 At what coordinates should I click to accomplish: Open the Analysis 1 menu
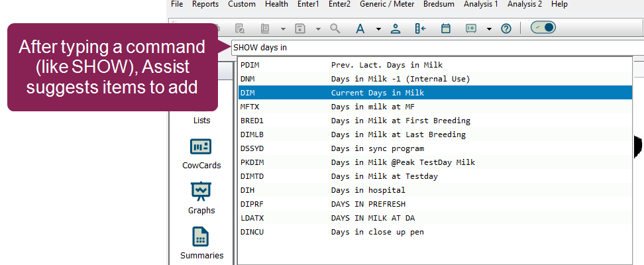point(481,4)
